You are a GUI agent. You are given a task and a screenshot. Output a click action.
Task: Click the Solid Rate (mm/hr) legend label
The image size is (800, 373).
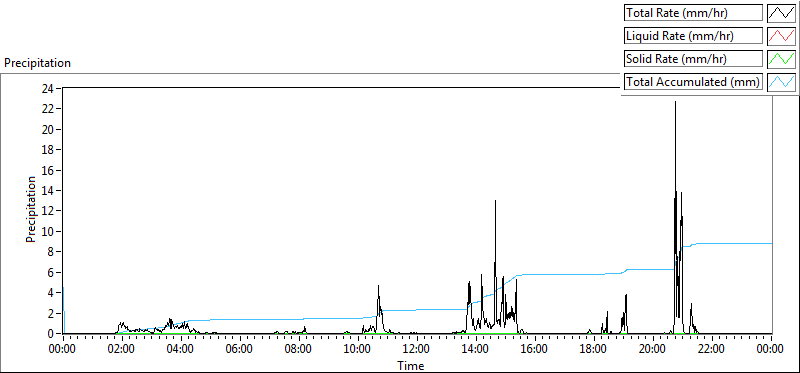click(693, 59)
